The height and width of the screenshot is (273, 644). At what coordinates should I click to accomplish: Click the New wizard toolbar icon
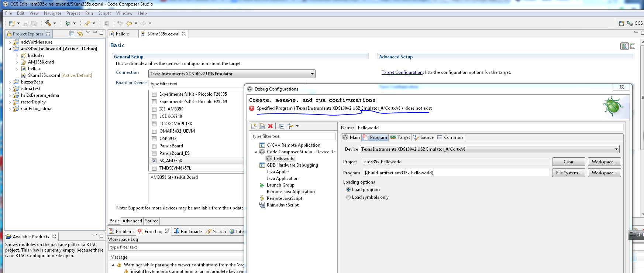[12, 23]
